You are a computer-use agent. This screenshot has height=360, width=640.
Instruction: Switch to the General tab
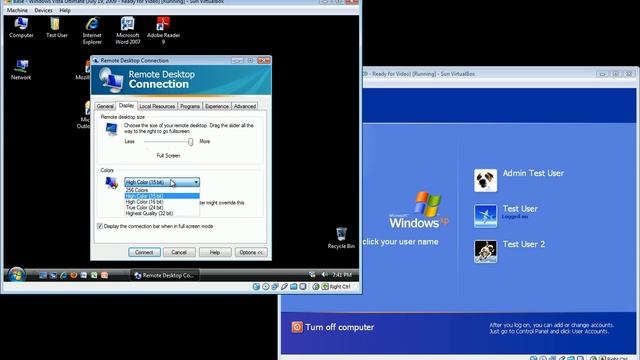click(105, 106)
